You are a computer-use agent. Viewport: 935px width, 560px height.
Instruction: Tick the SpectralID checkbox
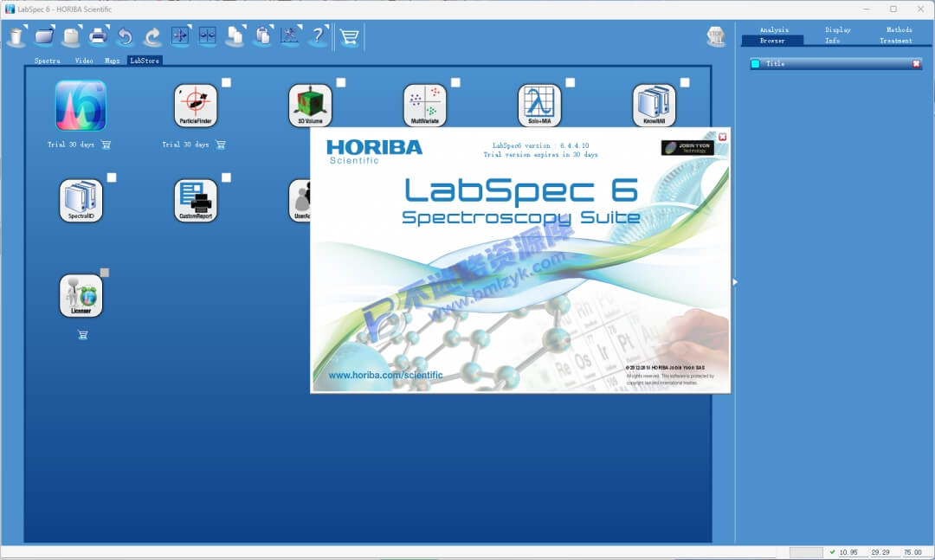click(x=112, y=177)
